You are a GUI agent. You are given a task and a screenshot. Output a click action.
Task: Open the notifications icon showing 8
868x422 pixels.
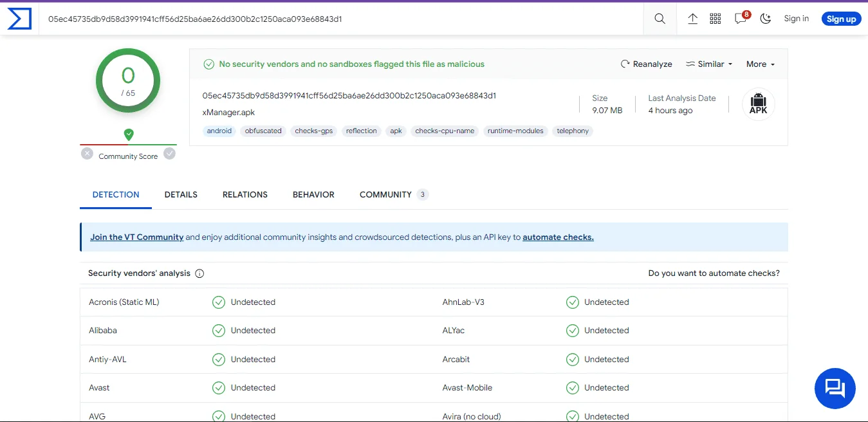tap(741, 18)
